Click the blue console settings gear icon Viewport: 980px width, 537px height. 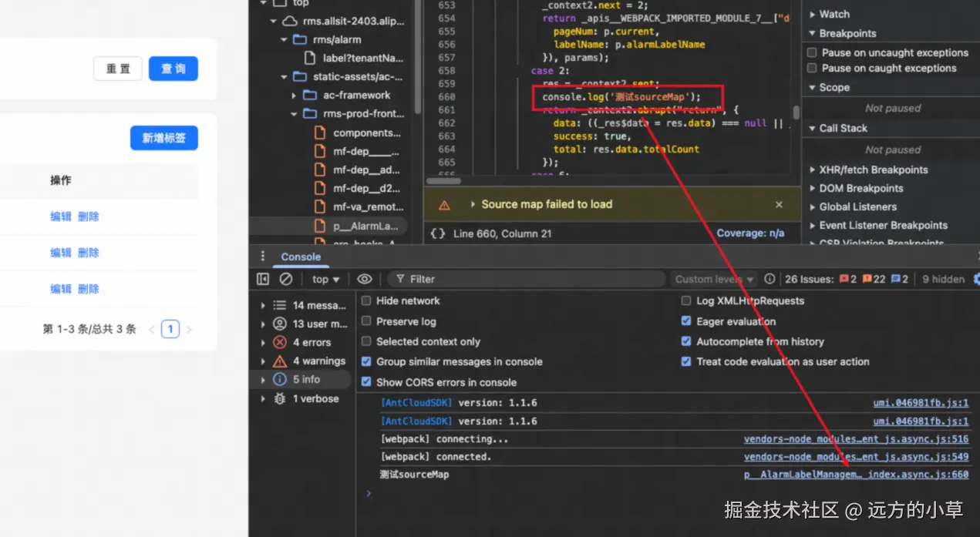(x=976, y=279)
